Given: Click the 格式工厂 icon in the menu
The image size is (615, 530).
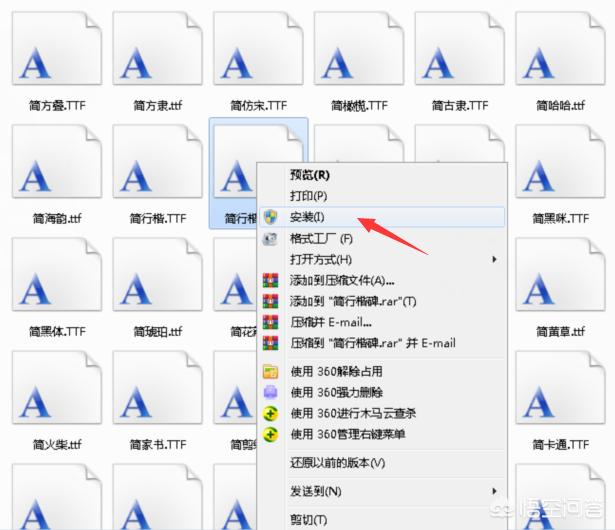Looking at the screenshot, I should coord(270,239).
